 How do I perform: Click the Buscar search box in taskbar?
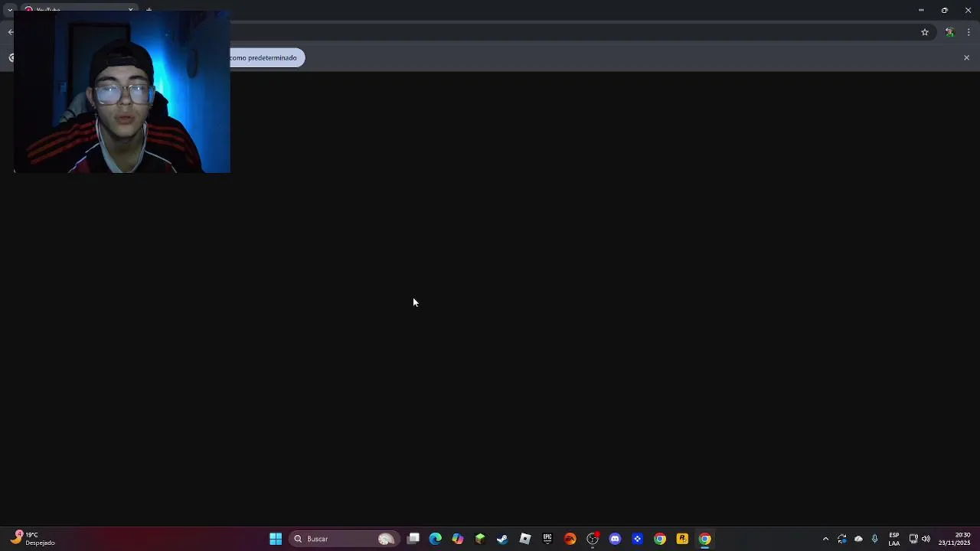344,539
